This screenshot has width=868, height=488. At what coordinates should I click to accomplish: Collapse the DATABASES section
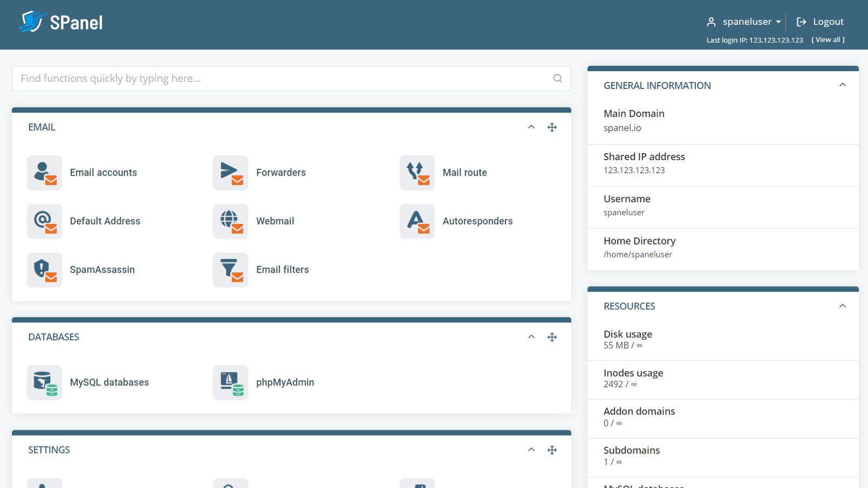pyautogui.click(x=531, y=337)
